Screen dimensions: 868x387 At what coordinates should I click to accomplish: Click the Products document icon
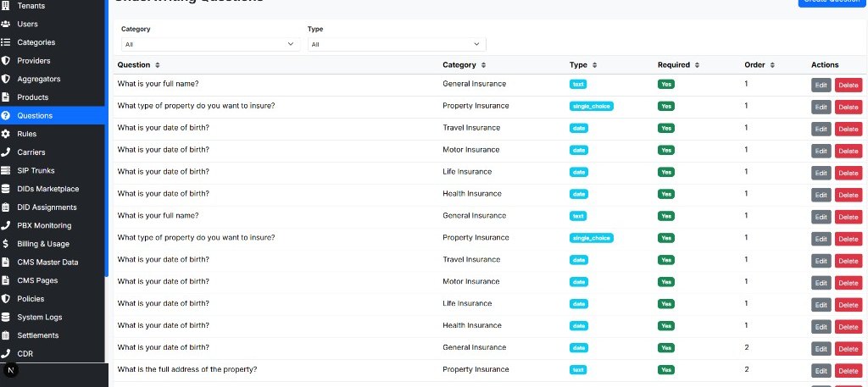tap(6, 97)
